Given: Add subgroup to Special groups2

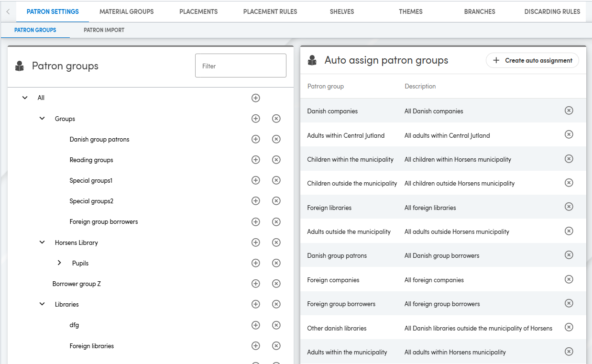Looking at the screenshot, I should click(x=256, y=201).
